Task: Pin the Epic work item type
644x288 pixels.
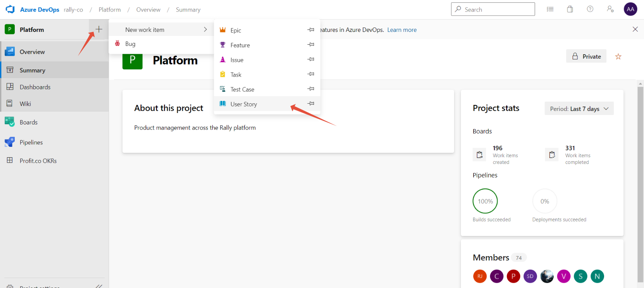Action: click(311, 30)
